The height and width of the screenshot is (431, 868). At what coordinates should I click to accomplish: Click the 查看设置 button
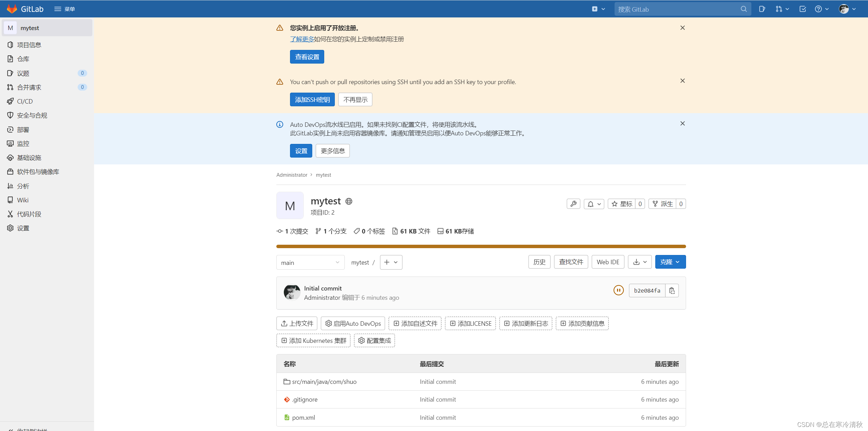(307, 57)
